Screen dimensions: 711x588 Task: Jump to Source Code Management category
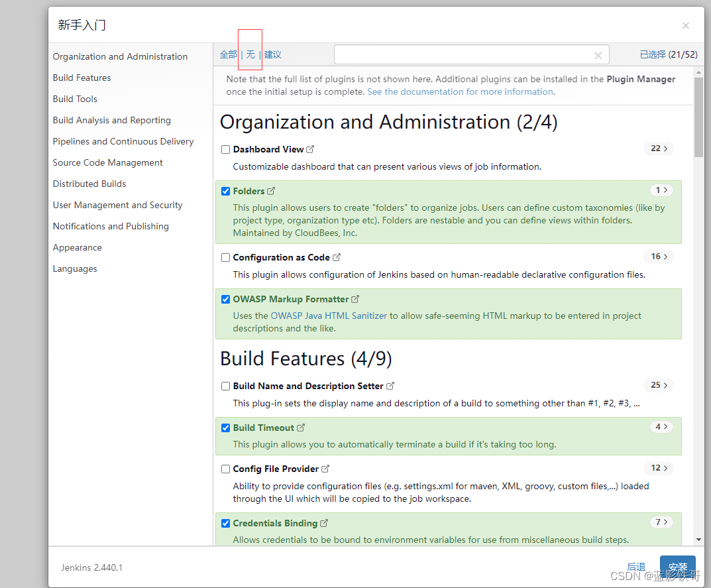point(107,163)
